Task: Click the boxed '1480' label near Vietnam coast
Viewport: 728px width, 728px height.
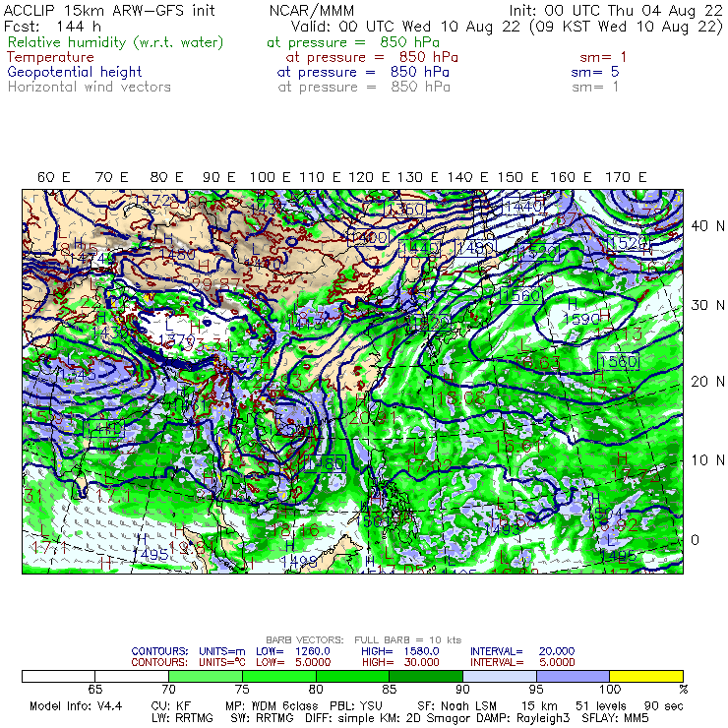Action: [325, 463]
